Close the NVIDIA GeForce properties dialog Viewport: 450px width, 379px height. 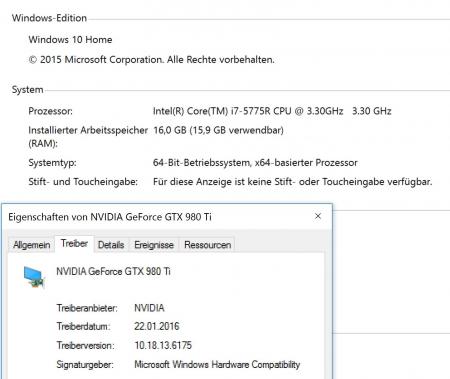[x=318, y=216]
